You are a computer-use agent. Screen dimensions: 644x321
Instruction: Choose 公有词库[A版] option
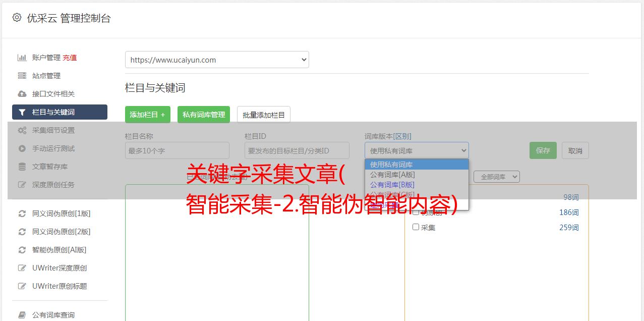point(417,175)
